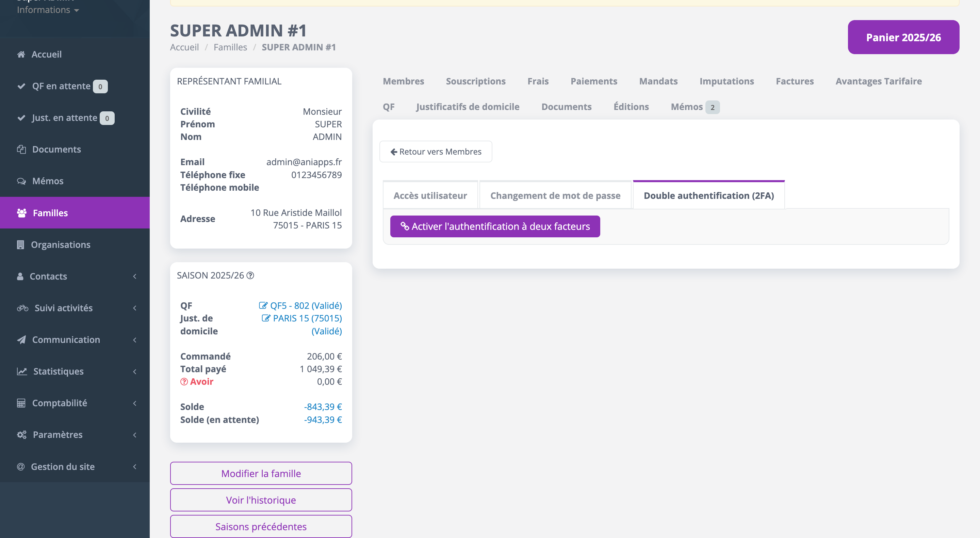
Task: Click the home icon next to Accueil
Action: click(x=21, y=54)
